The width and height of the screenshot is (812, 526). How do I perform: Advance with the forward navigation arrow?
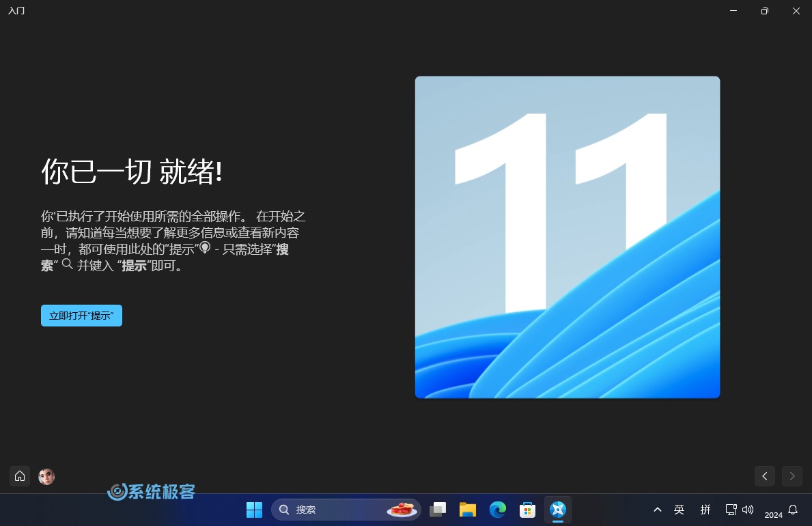[792, 476]
